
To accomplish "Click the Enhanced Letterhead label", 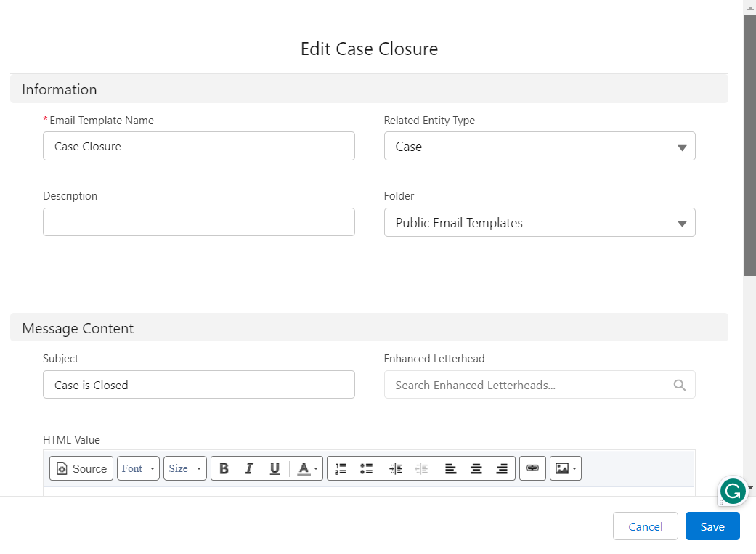I will tap(434, 358).
